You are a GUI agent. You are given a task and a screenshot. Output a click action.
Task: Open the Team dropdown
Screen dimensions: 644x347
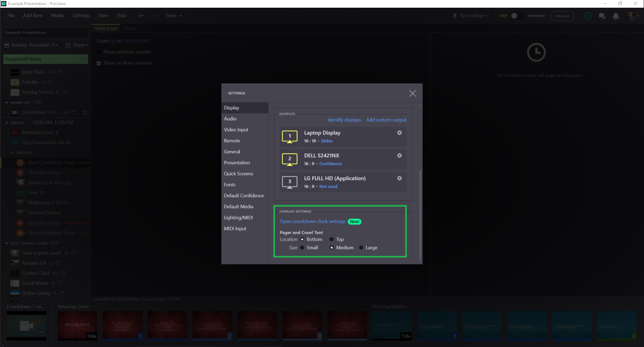click(173, 15)
